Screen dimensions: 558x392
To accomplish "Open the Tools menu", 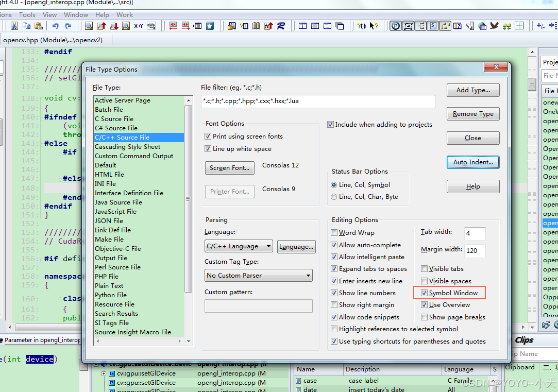I will [x=27, y=14].
